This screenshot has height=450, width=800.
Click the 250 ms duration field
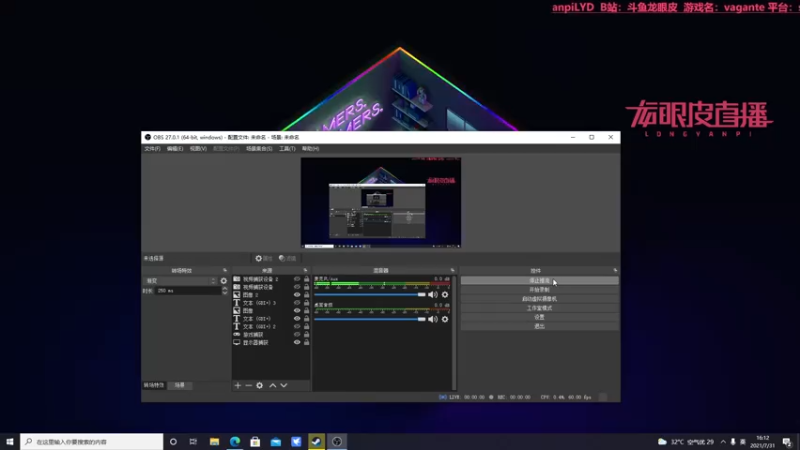[187, 291]
